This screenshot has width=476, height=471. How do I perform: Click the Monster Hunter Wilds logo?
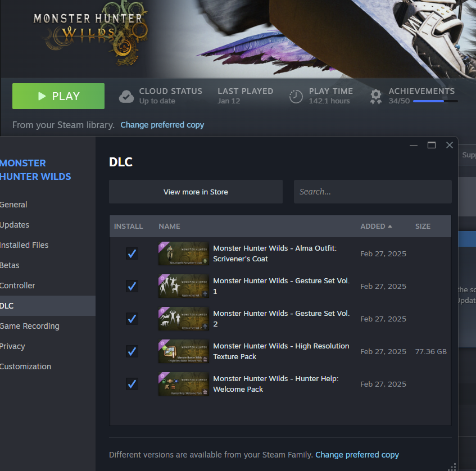tap(91, 33)
